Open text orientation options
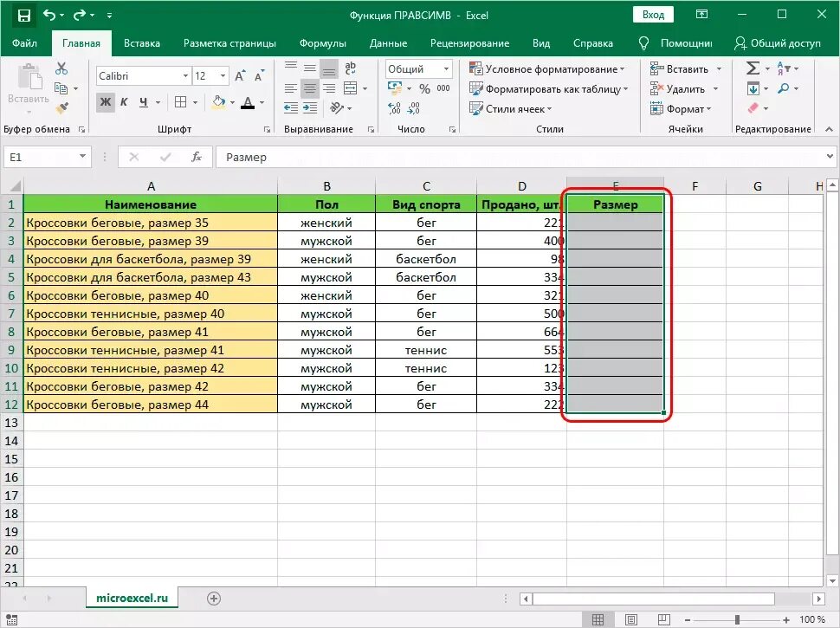The image size is (840, 628). coord(336,108)
